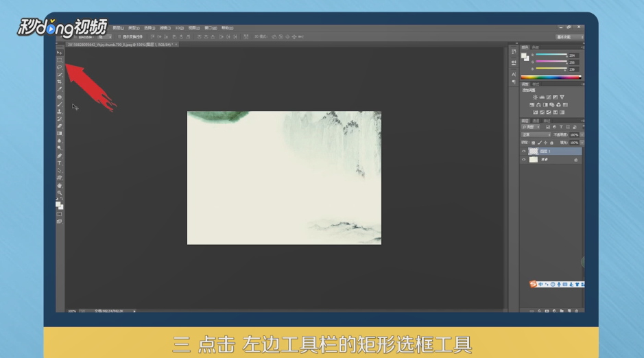Add Levels adjustment icon
This screenshot has width=644, height=358.
click(x=542, y=97)
